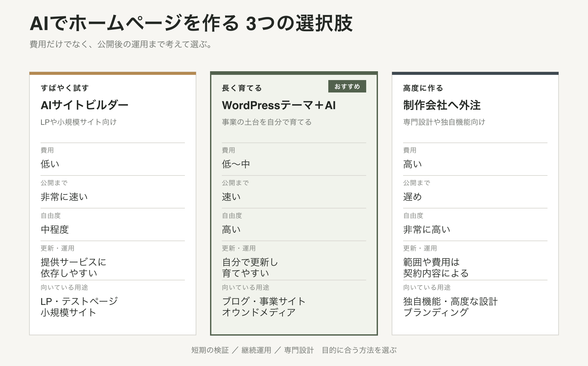The image size is (588, 366).
Task: Click 更新・運用 label in AIサイトビルダー card
Action: [57, 248]
